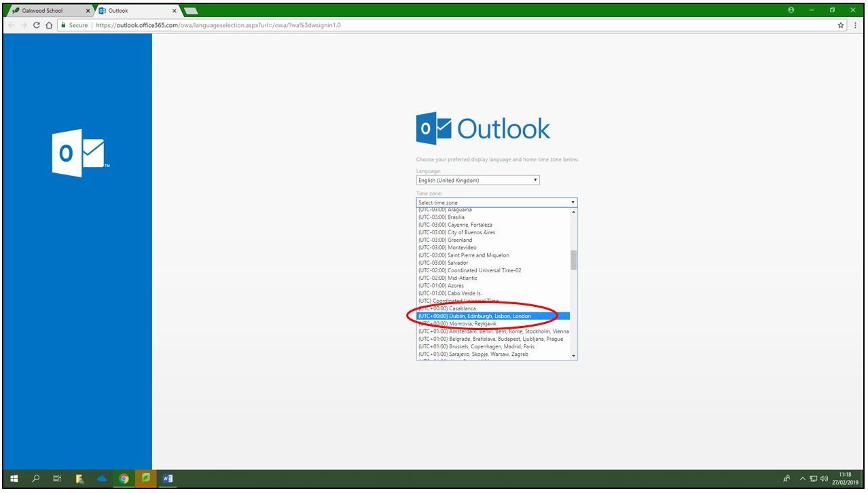Choose (UTC-03:00) Brasilia
Viewport: 868px width, 493px height.
tap(493, 217)
